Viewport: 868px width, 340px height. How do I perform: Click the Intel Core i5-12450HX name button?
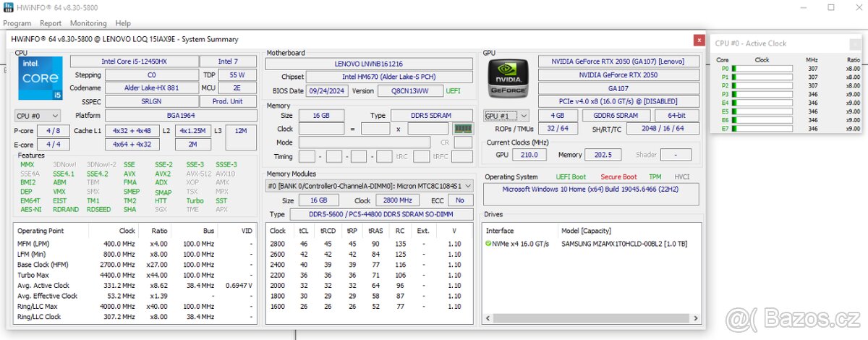coord(134,61)
